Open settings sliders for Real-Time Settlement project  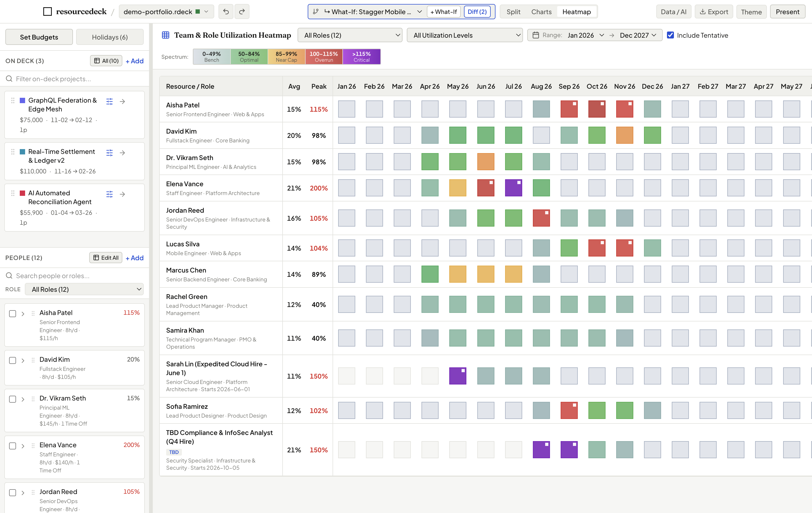coord(110,153)
